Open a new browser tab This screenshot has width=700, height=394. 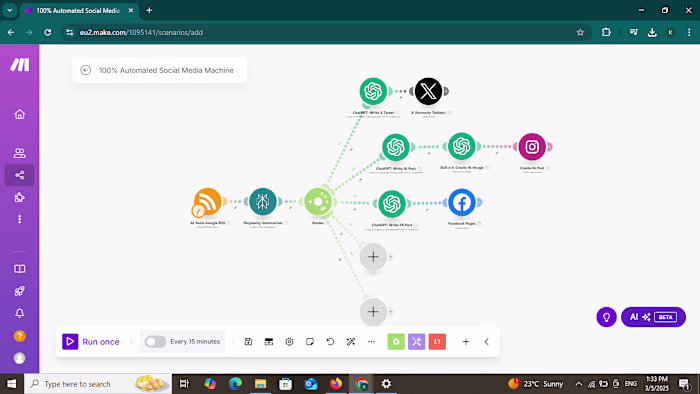tap(149, 10)
